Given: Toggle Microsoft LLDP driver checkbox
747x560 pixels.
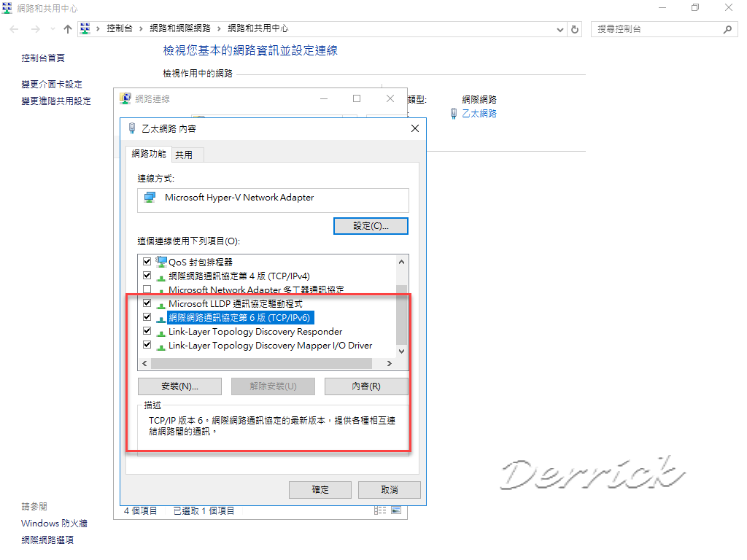Looking at the screenshot, I should pyautogui.click(x=147, y=303).
